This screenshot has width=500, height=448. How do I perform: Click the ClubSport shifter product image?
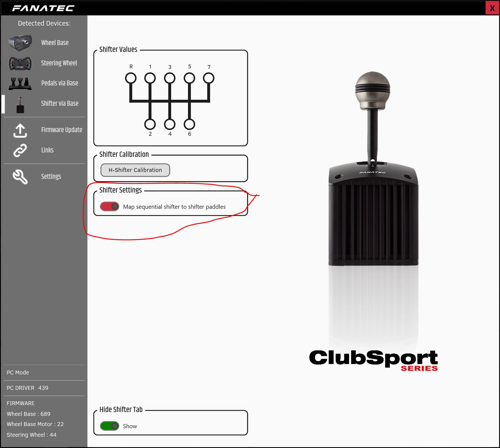click(373, 168)
